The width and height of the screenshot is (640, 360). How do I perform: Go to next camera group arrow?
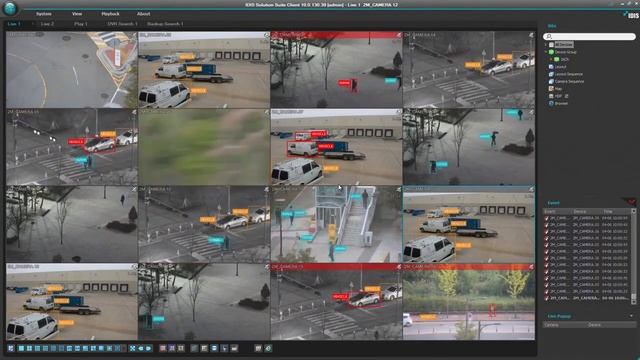pyautogui.click(x=149, y=348)
